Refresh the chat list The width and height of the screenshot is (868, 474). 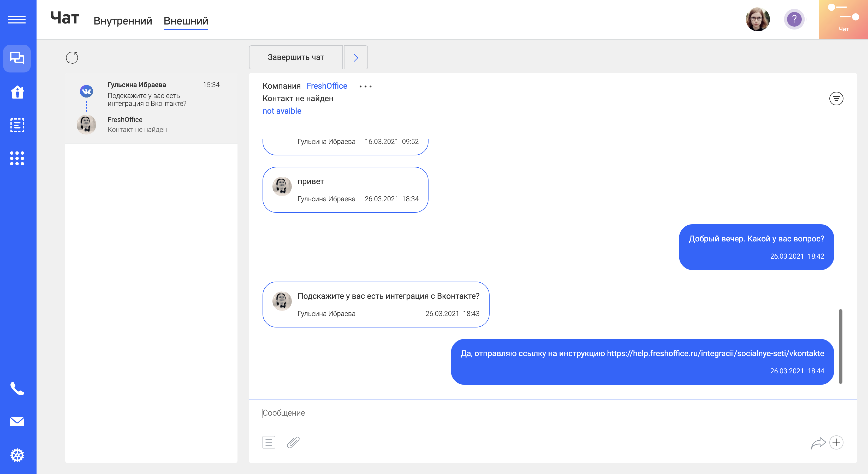point(72,58)
